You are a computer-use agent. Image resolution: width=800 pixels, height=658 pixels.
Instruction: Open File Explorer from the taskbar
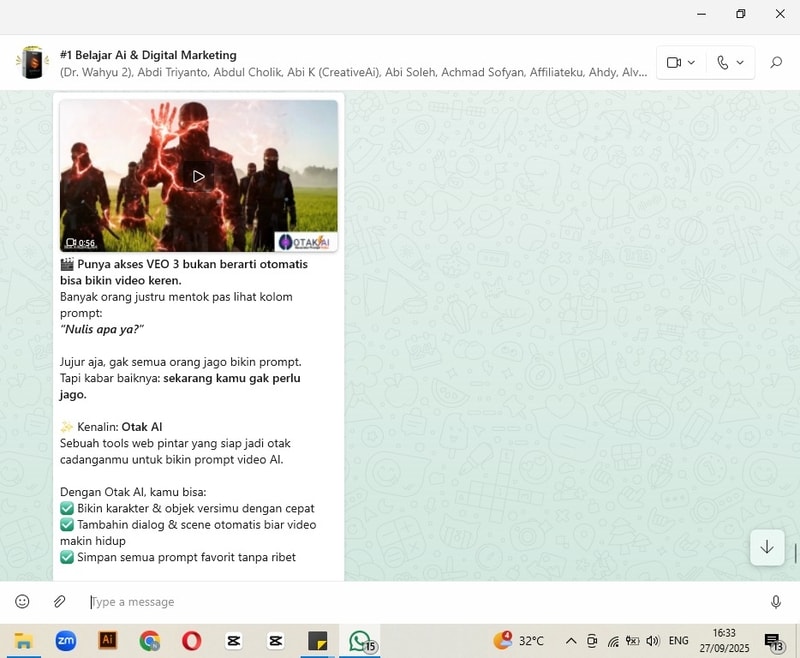click(23, 641)
